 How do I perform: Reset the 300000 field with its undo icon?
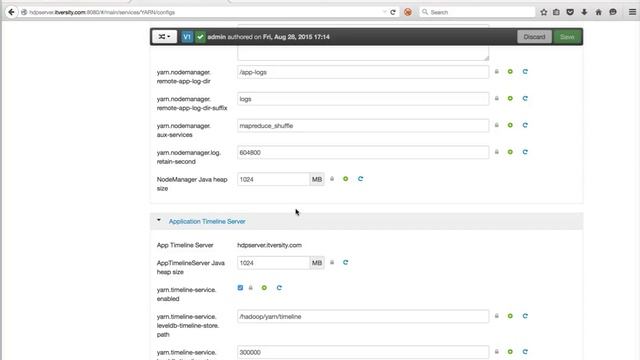tap(525, 351)
